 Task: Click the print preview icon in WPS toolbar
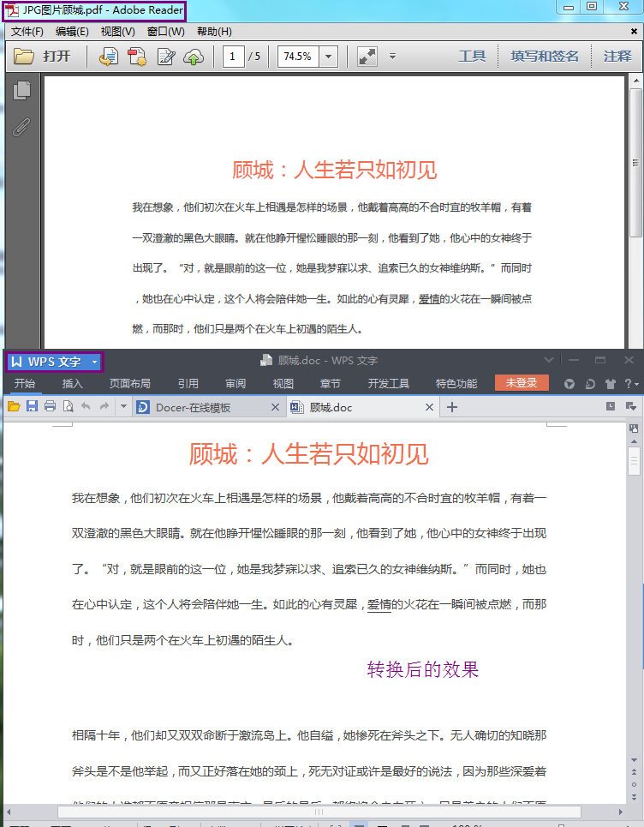click(68, 406)
